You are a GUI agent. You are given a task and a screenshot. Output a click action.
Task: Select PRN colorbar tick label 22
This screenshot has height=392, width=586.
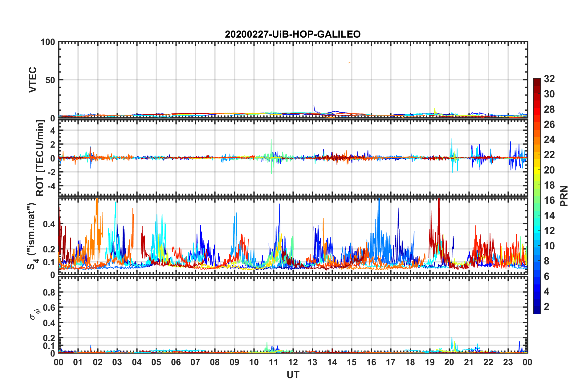pyautogui.click(x=549, y=155)
